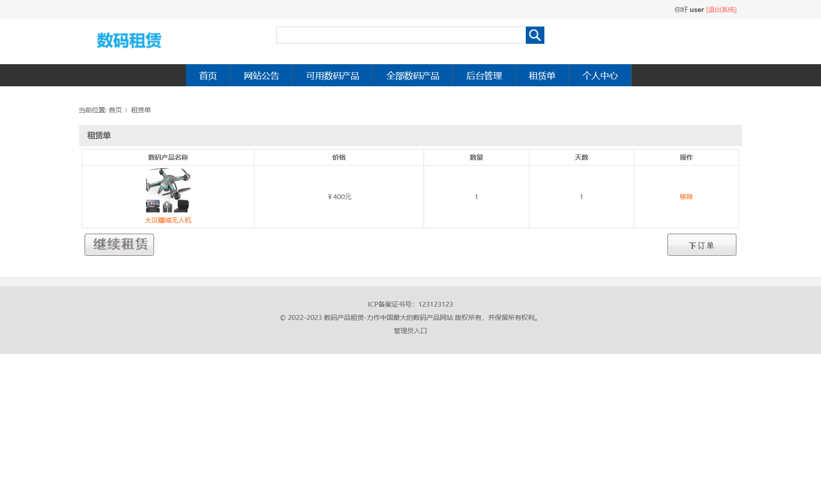The width and height of the screenshot is (821, 504).
Task: Open the drone product thumbnail
Action: [168, 190]
